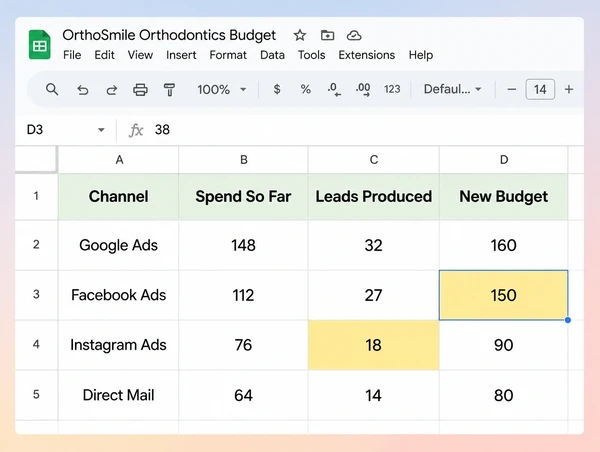Screen dimensions: 600x452
Task: Select cell with spend value 112
Action: [243, 295]
